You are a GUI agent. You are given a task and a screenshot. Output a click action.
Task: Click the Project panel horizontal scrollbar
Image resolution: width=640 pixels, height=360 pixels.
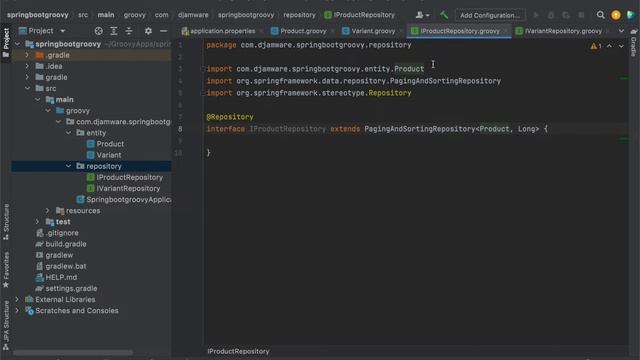pyautogui.click(x=73, y=352)
